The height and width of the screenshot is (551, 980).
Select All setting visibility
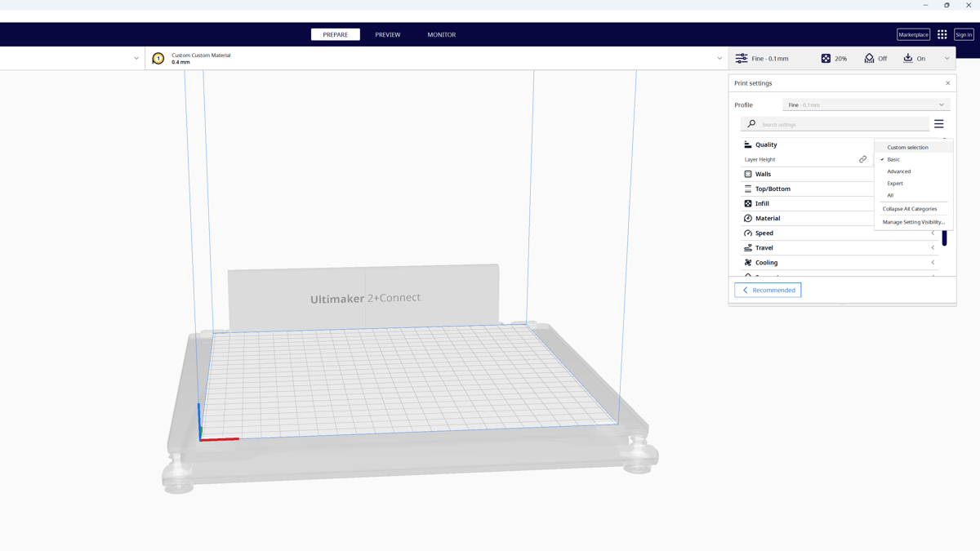pyautogui.click(x=913, y=195)
